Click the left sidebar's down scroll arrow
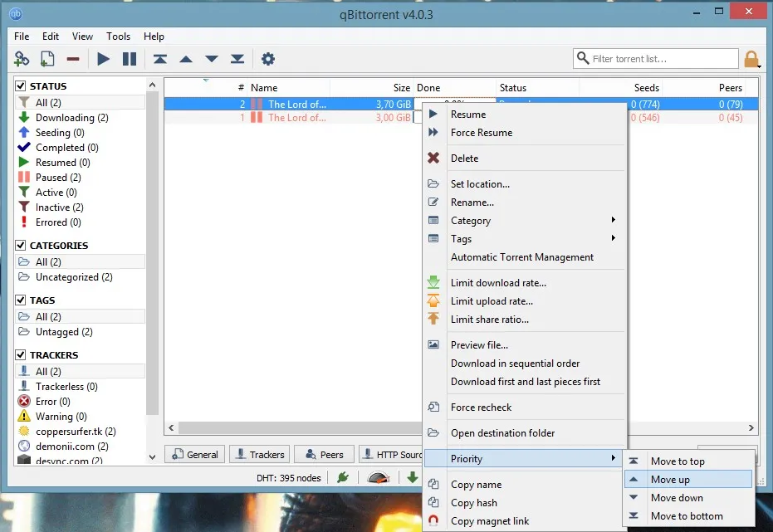 [152, 457]
